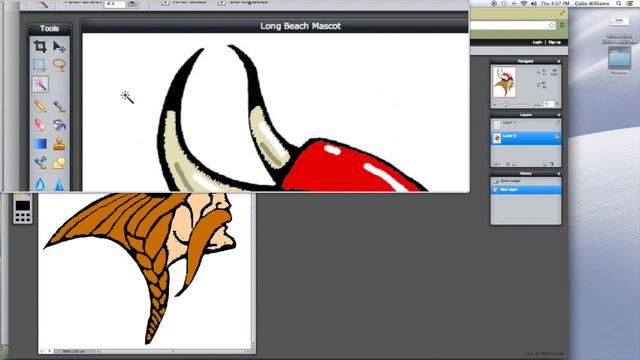The height and width of the screenshot is (360, 640).
Task: Select Layer 0 in Layers panel
Action: (526, 138)
